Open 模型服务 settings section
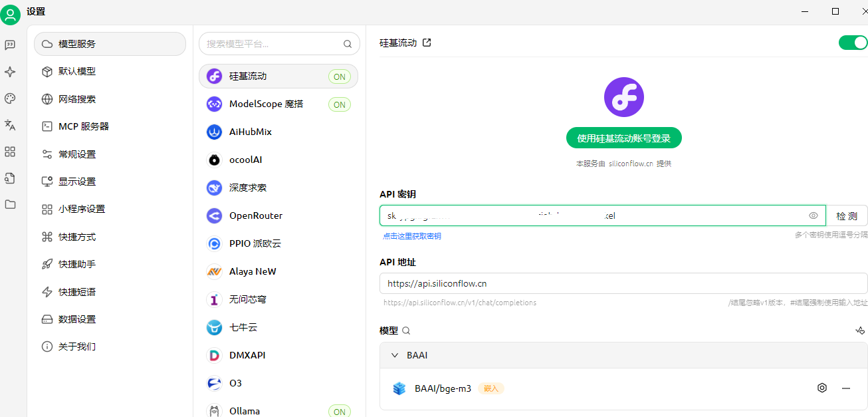The height and width of the screenshot is (417, 868). click(x=110, y=44)
